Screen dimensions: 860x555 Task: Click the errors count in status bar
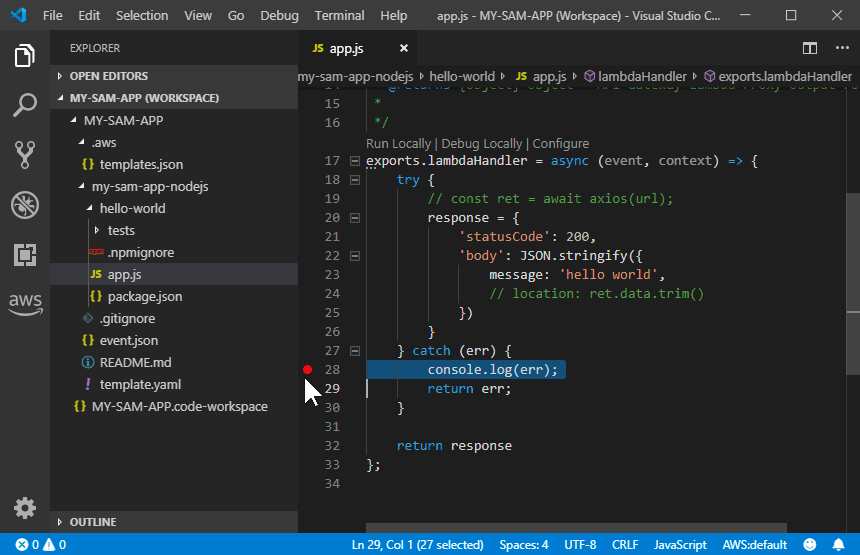click(x=27, y=545)
